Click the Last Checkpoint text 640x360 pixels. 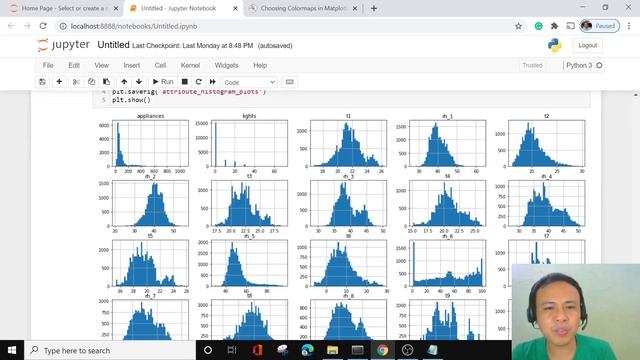click(192, 46)
